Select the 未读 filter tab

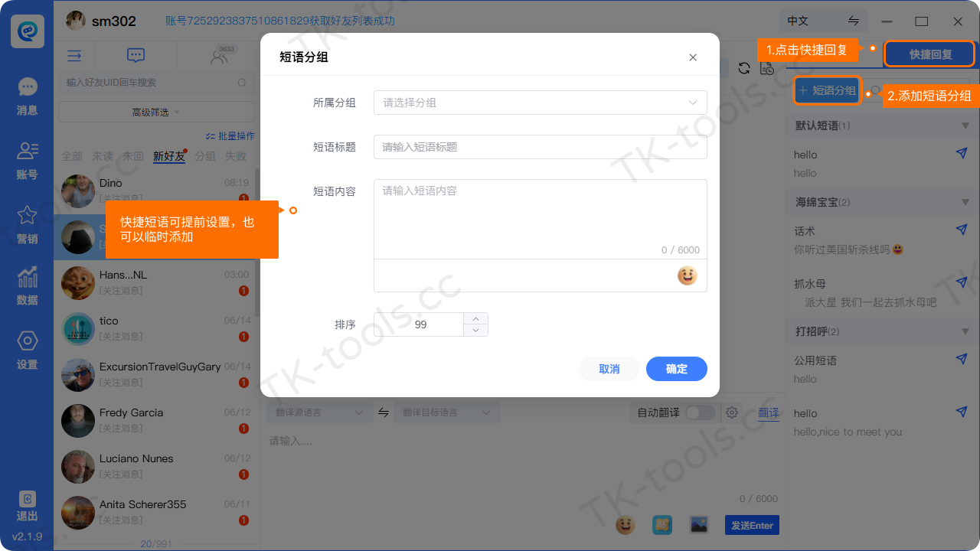103,156
